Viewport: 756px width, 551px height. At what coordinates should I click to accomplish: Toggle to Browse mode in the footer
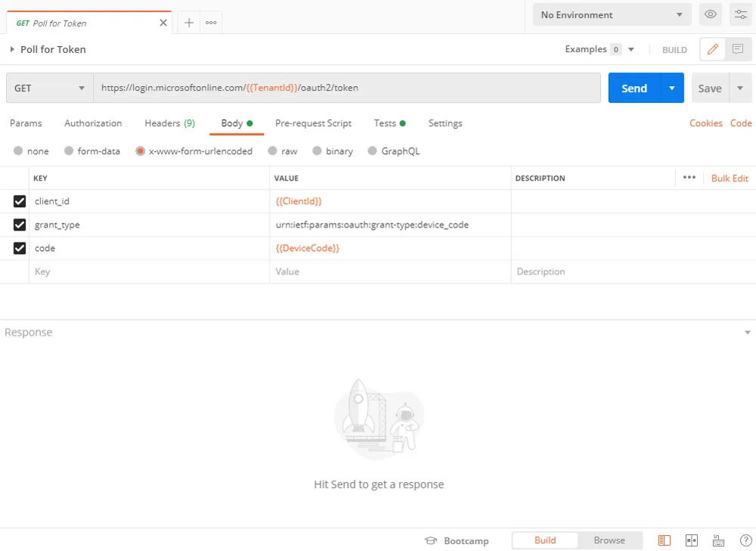609,540
